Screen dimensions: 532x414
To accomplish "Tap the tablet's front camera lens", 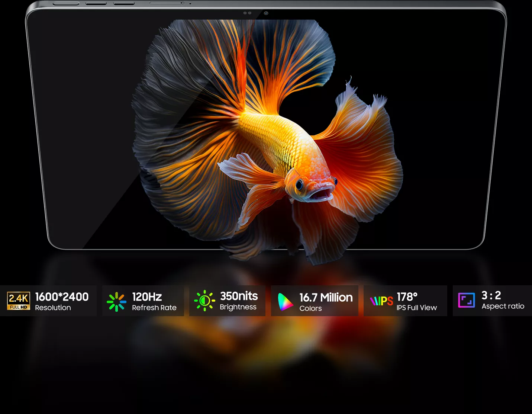I will pos(266,13).
